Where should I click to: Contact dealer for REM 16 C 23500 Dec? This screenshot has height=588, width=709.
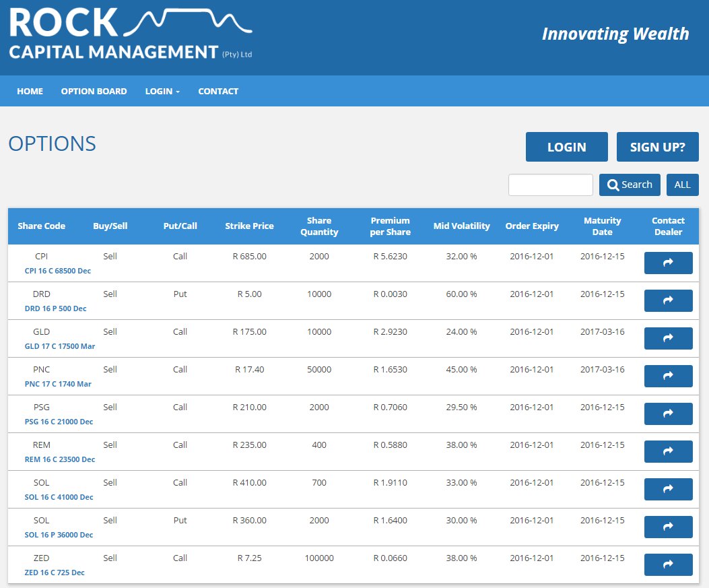click(x=668, y=451)
